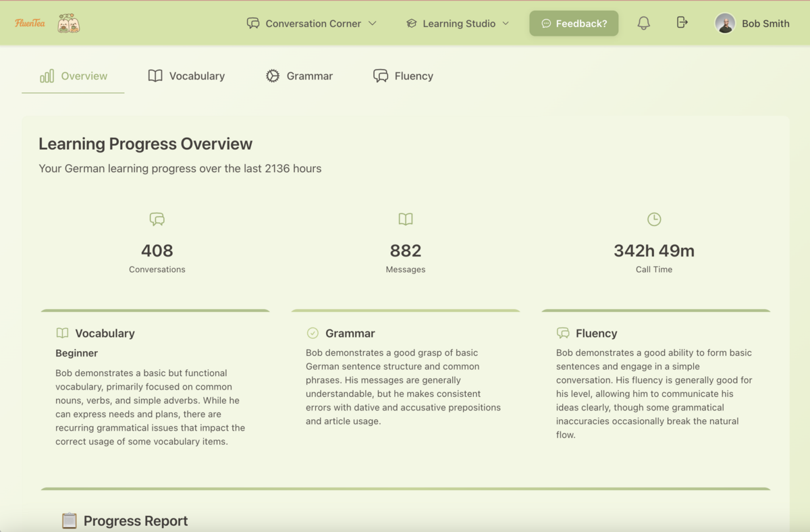Click the clipboard icon beside Progress Report
810x532 pixels.
point(68,520)
